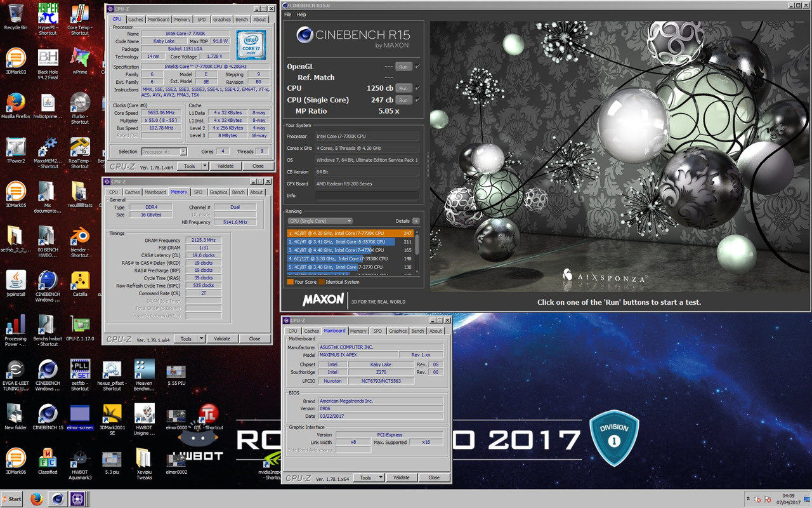Open the Help menu in Cinebench
Image resolution: width=812 pixels, height=508 pixels.
coord(301,14)
